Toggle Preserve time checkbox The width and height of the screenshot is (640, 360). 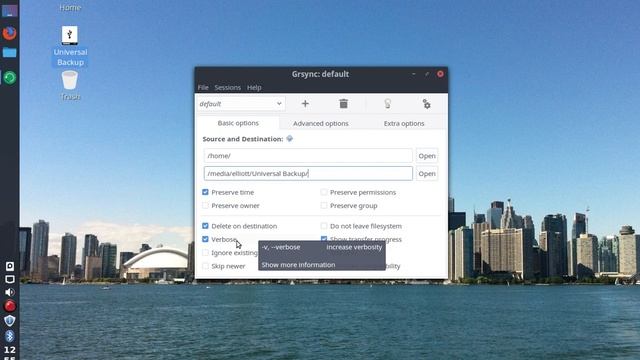coord(205,192)
